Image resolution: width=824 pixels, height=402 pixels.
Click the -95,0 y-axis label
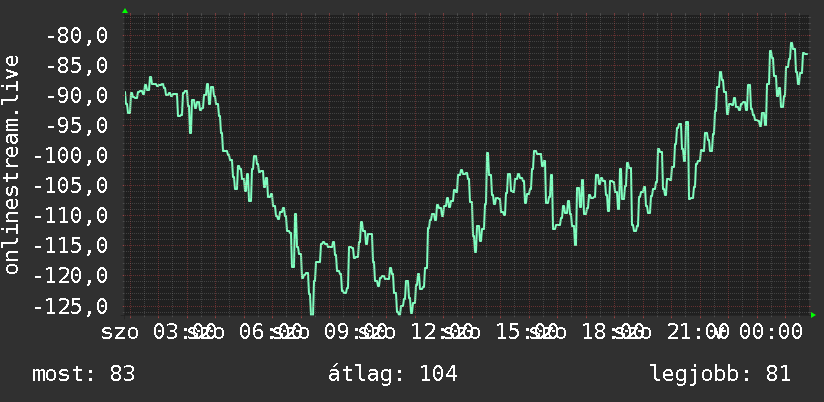click(77, 126)
